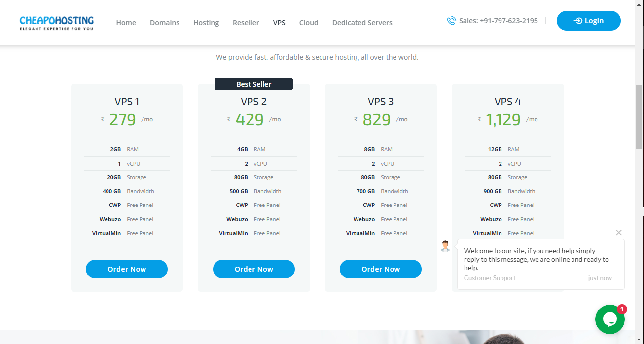Image resolution: width=644 pixels, height=344 pixels.
Task: Click the 2GB RAM row in VPS 1
Action: (127, 149)
